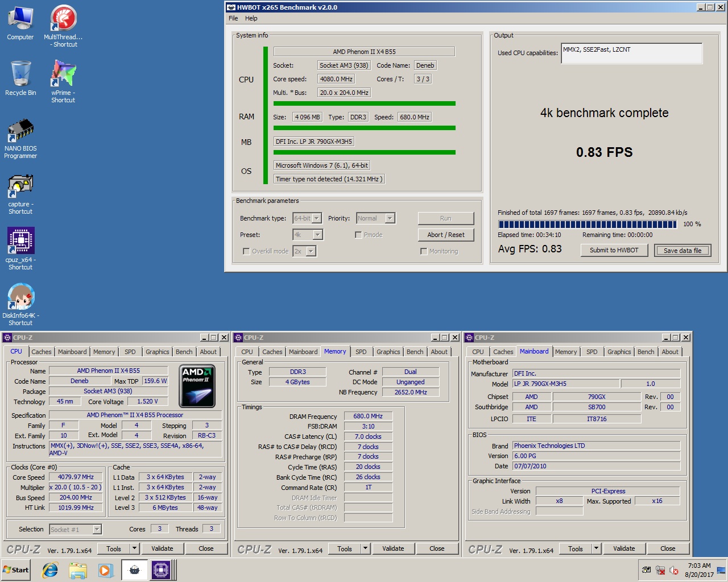Click Run button in benchmark parameters

click(445, 218)
